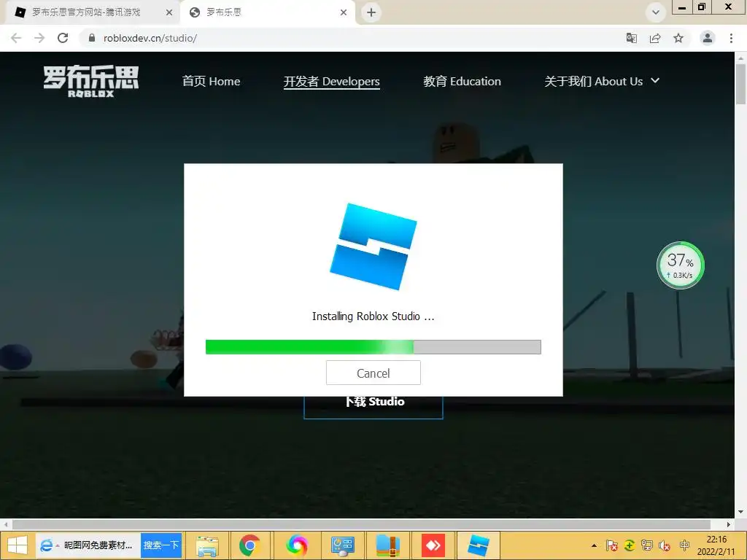Click the 搜索一下 search button

pos(161,545)
